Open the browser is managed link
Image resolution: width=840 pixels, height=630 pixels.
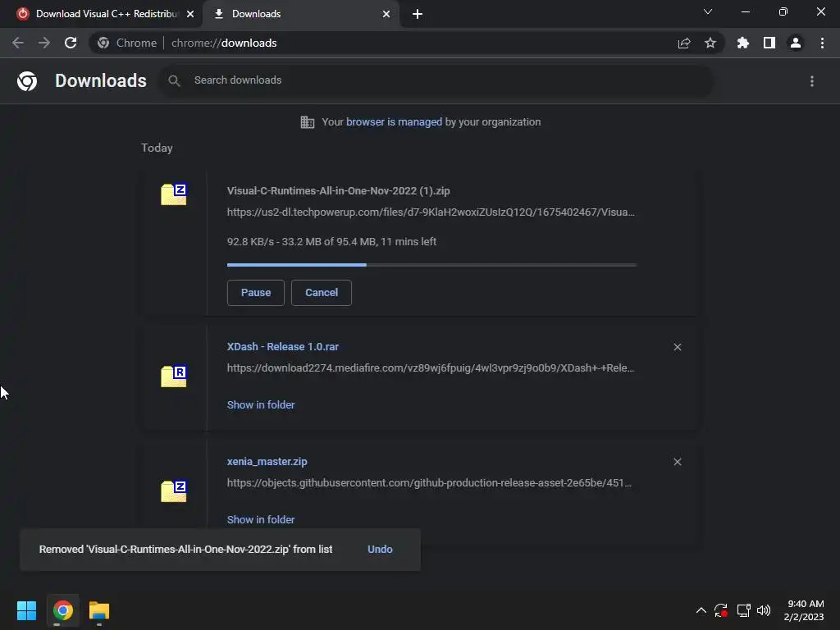pyautogui.click(x=394, y=121)
